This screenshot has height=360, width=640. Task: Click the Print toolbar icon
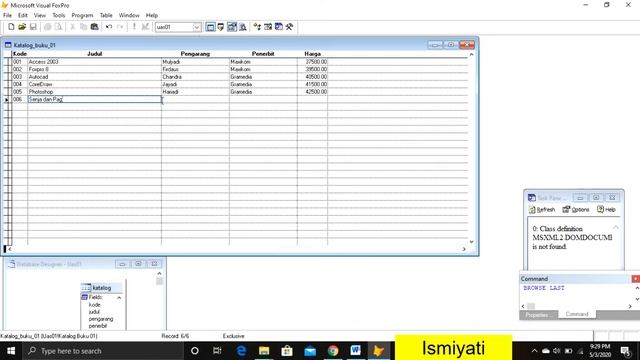click(x=47, y=27)
